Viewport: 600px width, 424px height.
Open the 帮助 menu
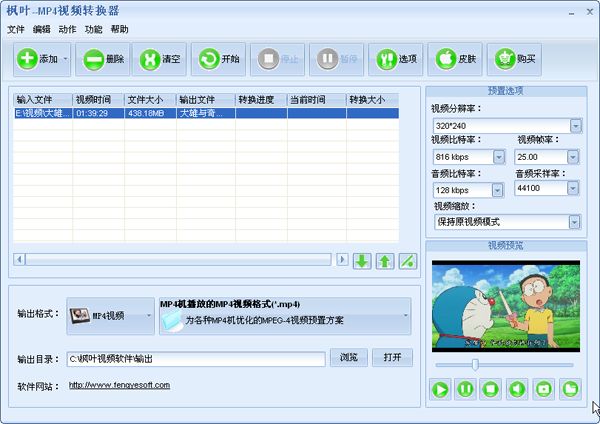tap(119, 29)
